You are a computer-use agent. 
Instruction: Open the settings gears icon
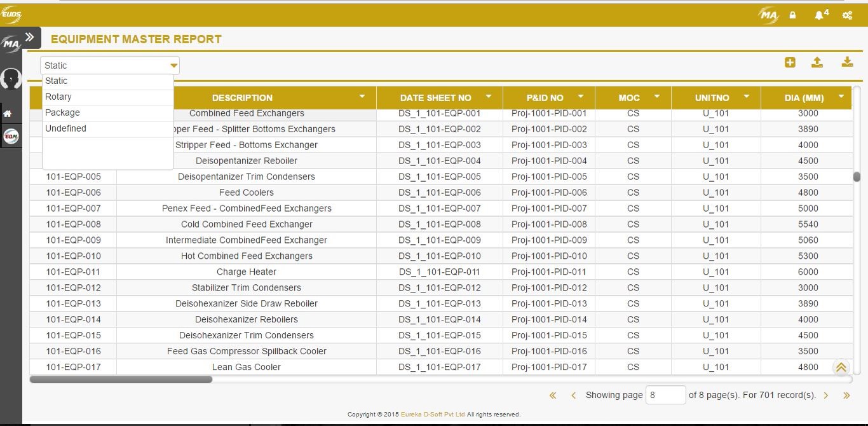tap(847, 15)
